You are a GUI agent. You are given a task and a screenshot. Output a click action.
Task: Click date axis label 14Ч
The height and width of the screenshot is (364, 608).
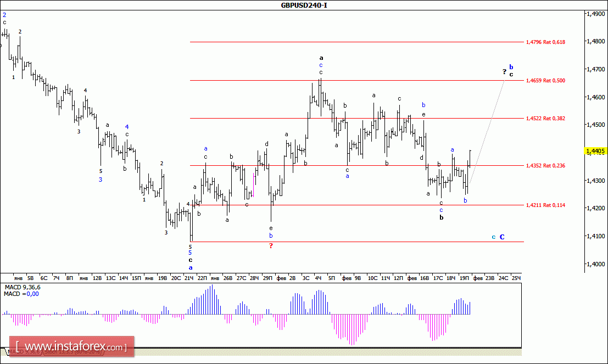pyautogui.click(x=124, y=278)
